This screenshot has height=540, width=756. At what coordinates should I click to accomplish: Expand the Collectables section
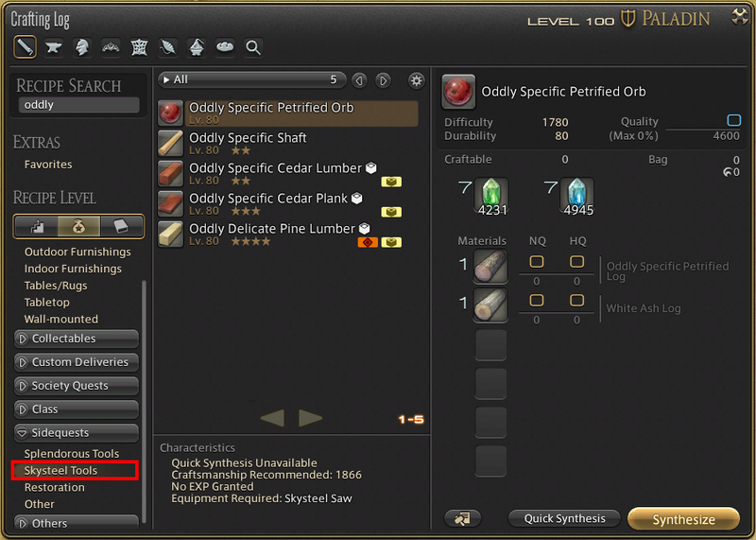(x=77, y=339)
